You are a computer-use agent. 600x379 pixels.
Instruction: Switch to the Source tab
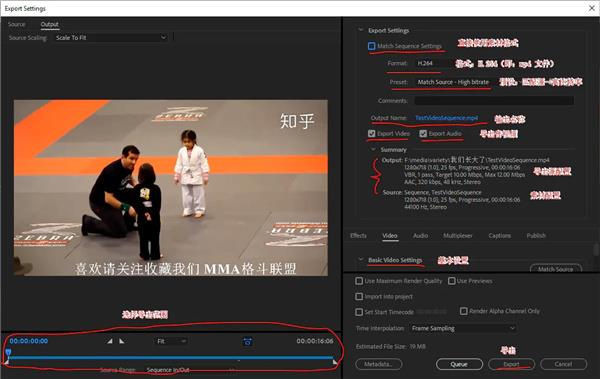[16, 24]
